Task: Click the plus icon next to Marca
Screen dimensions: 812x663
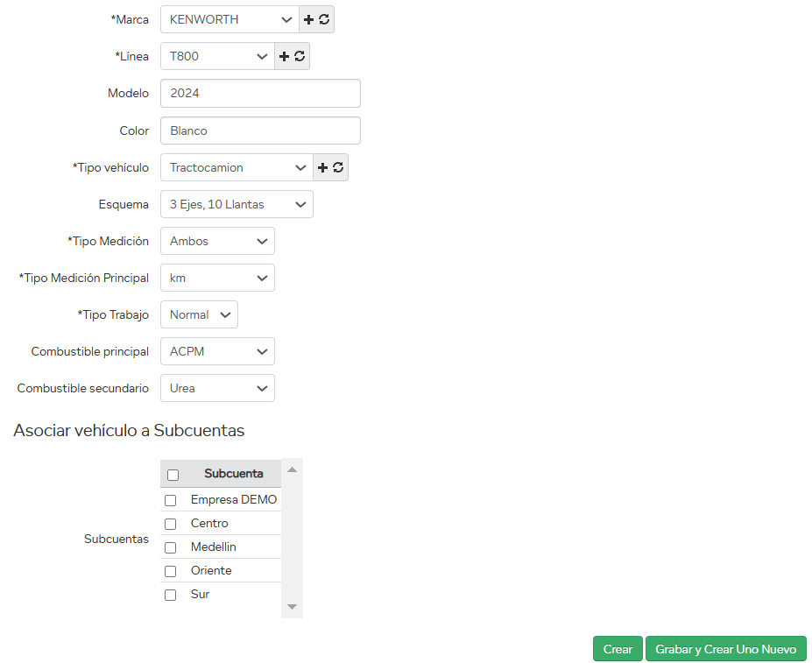Action: coord(308,19)
